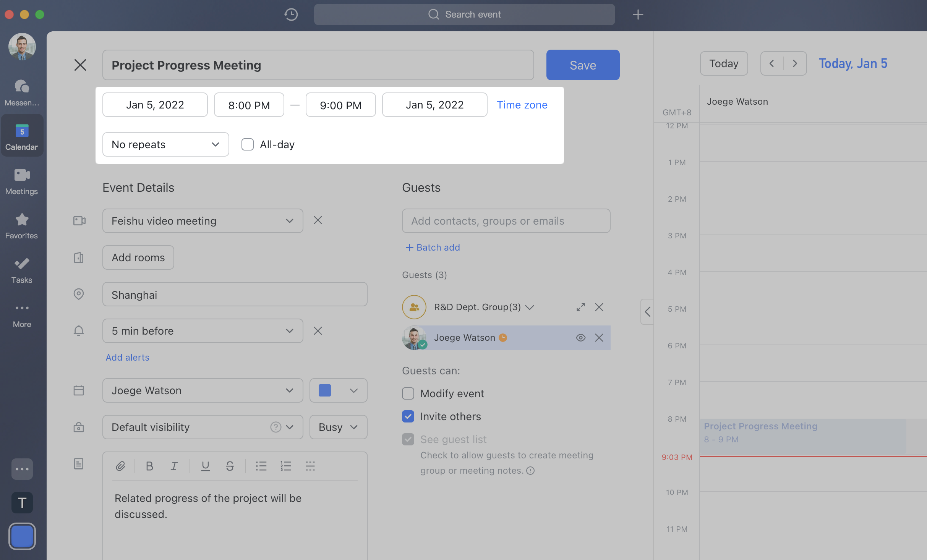
Task: Expand the R&D Dept. Group guest view
Action: 580,307
